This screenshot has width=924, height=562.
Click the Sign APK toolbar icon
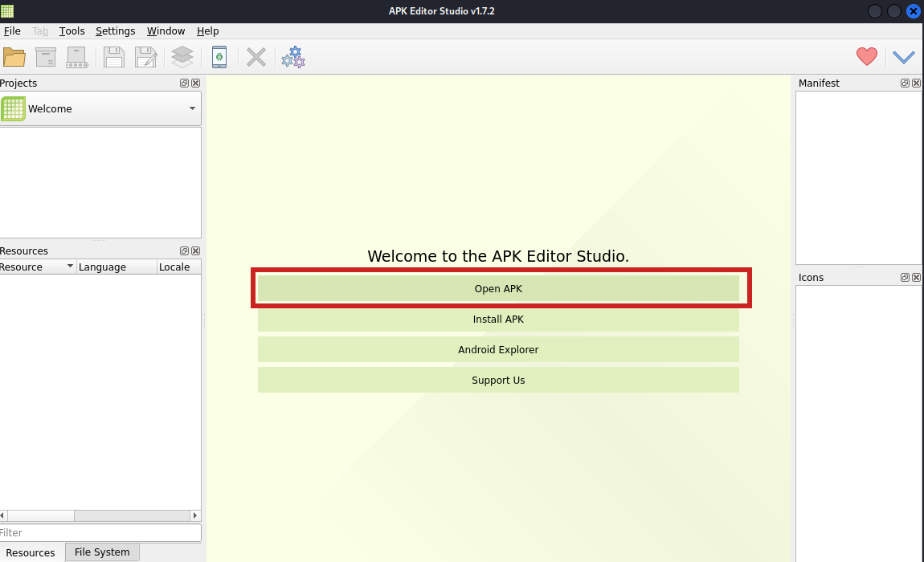pos(76,57)
